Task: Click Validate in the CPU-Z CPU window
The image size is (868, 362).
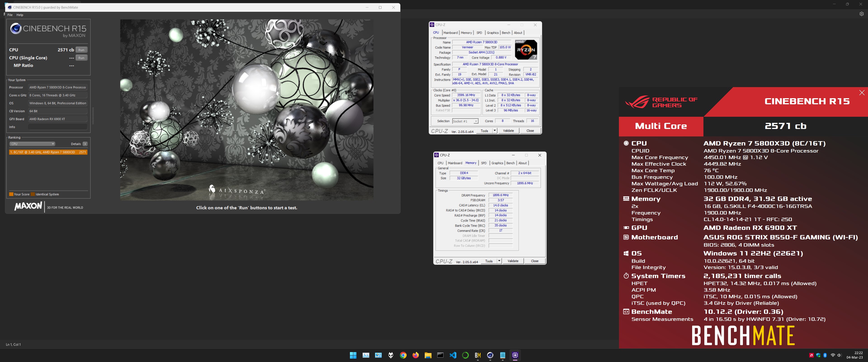Action: 508,131
